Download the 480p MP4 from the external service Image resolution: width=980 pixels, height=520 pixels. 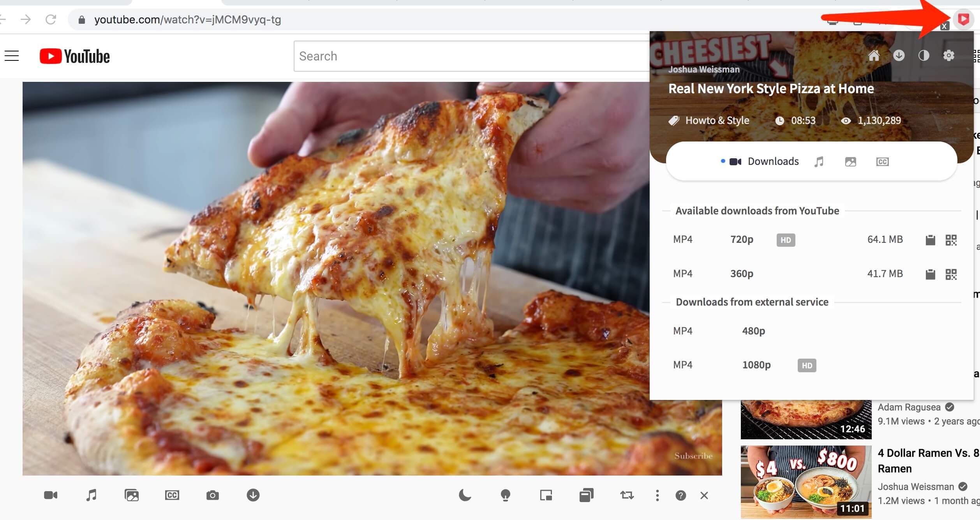753,331
